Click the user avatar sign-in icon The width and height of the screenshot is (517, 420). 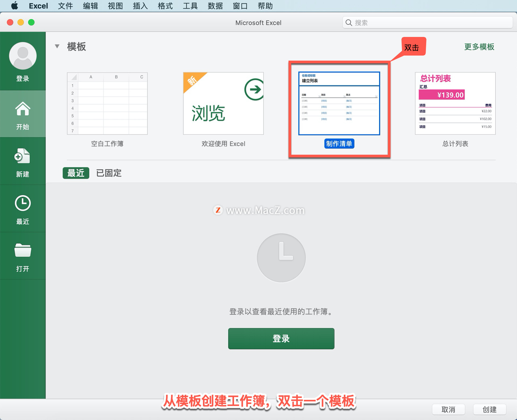point(23,56)
